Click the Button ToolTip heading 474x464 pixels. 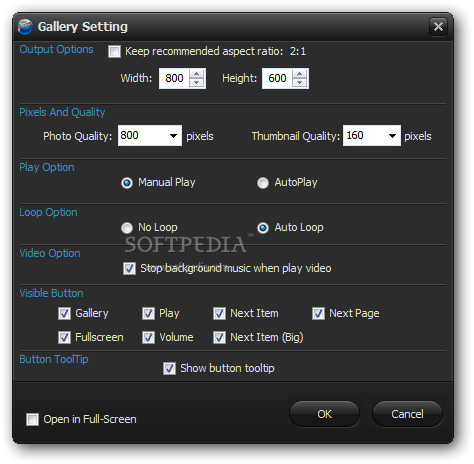(54, 359)
